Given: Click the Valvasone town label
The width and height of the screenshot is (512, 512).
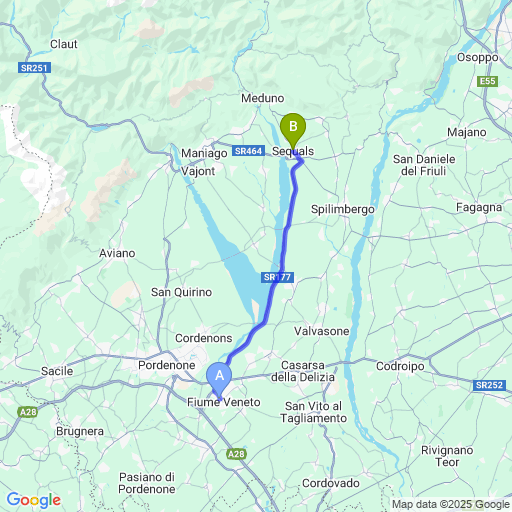Looking at the screenshot, I should 322,331.
